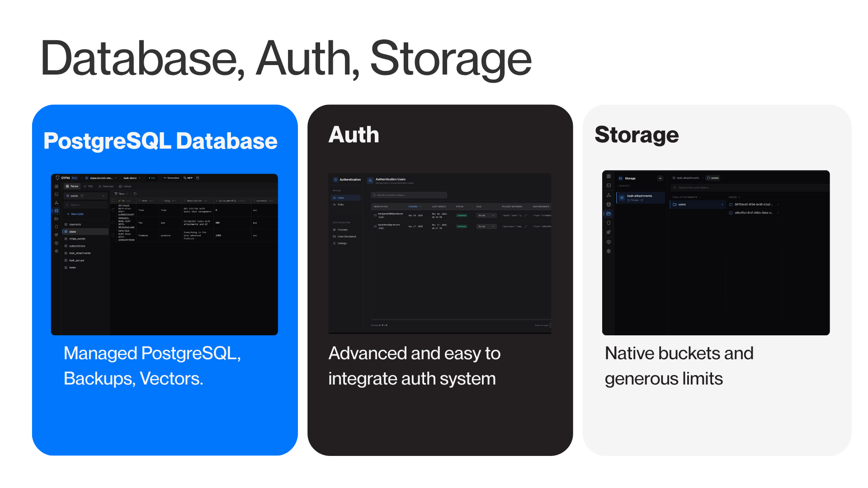Click the Search files and folders field
868x488 pixels.
(x=694, y=188)
